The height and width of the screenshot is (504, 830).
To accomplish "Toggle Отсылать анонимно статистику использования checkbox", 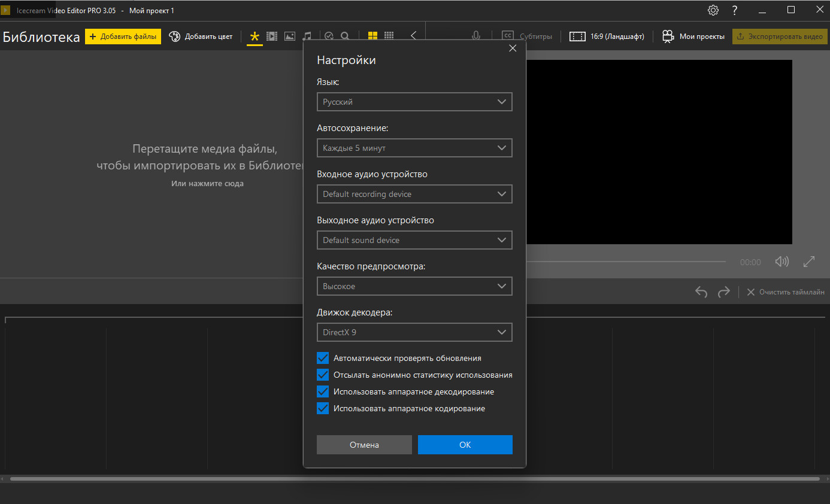I will click(x=323, y=375).
